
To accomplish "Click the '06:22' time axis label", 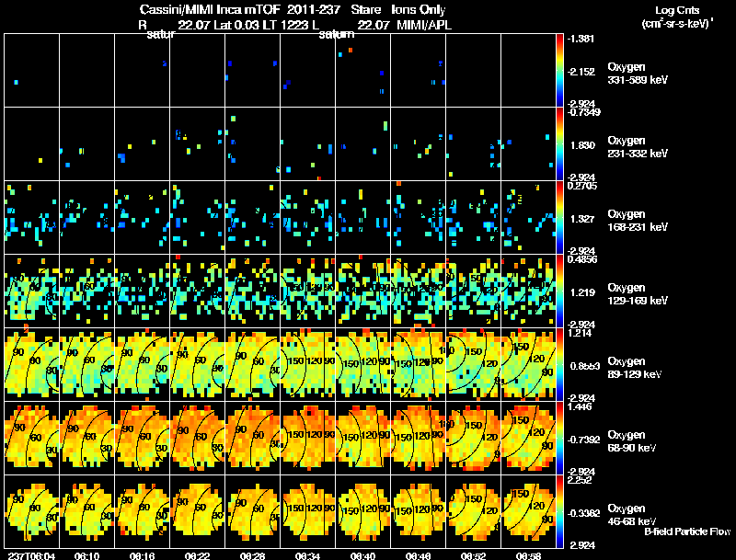I will (197, 555).
